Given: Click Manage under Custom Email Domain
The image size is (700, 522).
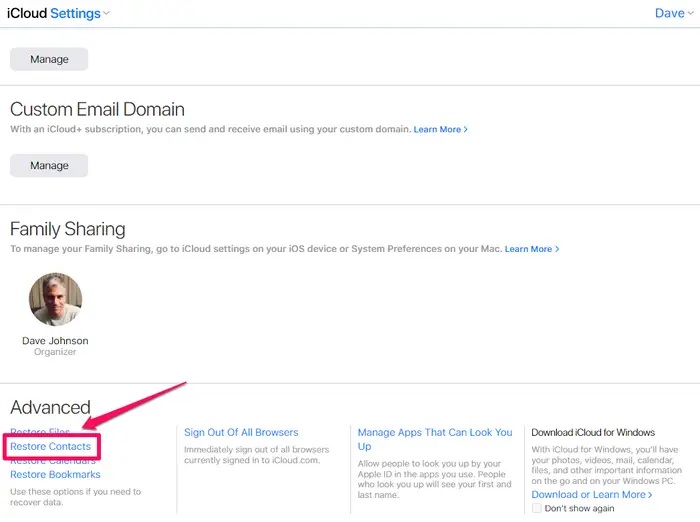Looking at the screenshot, I should tap(49, 165).
